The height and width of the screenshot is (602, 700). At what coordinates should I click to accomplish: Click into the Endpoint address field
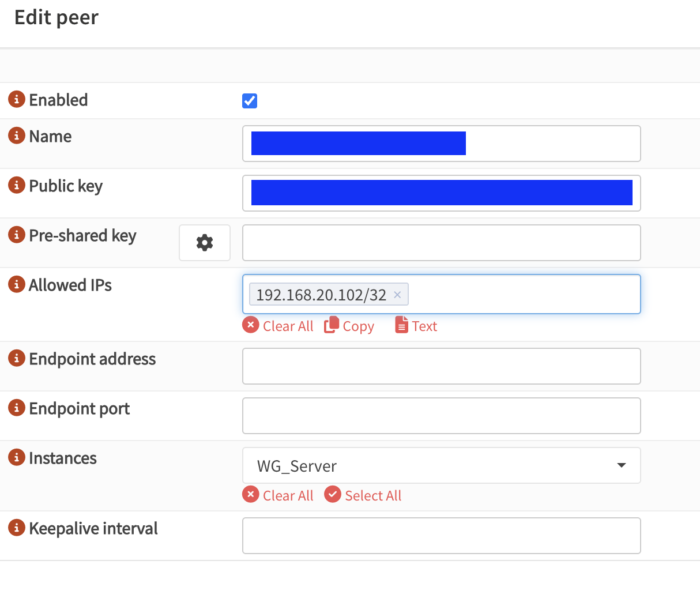[441, 366]
